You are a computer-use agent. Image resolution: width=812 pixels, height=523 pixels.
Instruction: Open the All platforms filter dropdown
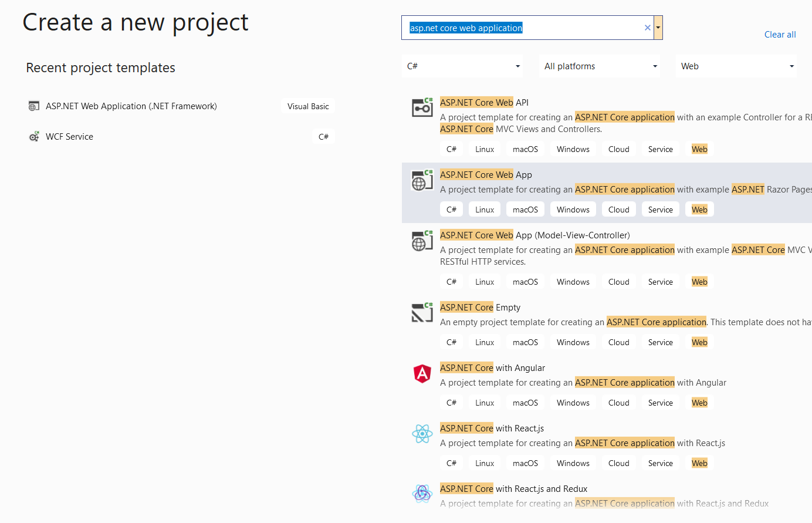[x=600, y=66]
